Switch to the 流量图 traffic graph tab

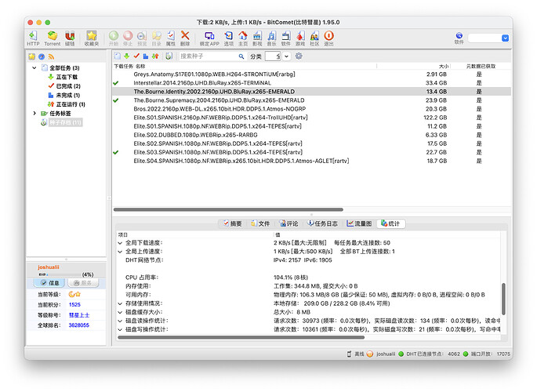(359, 223)
